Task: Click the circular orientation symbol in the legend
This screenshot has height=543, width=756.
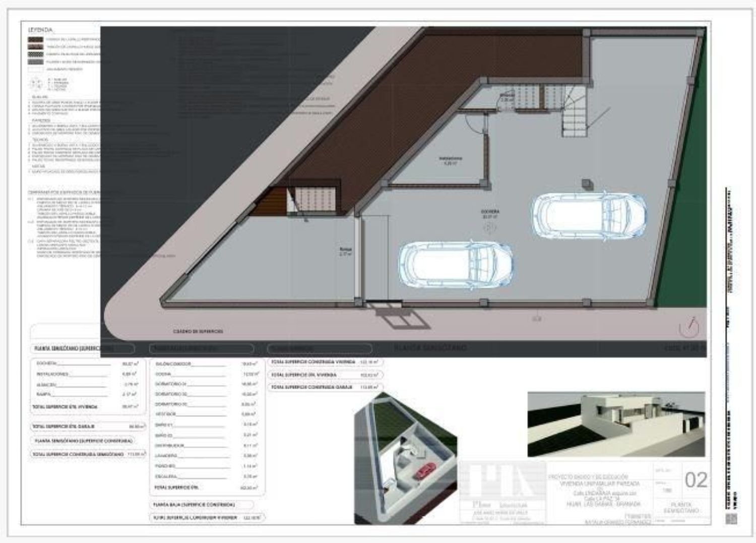Action: click(35, 83)
